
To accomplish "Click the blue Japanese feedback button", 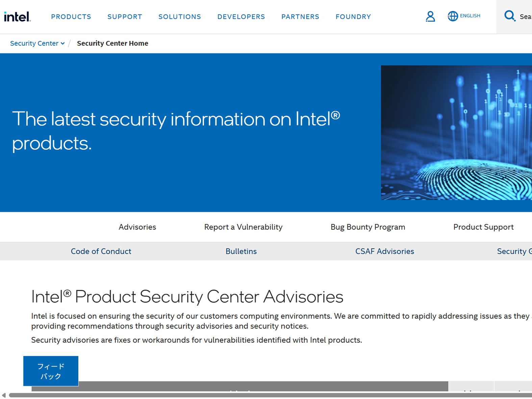I will [x=51, y=371].
